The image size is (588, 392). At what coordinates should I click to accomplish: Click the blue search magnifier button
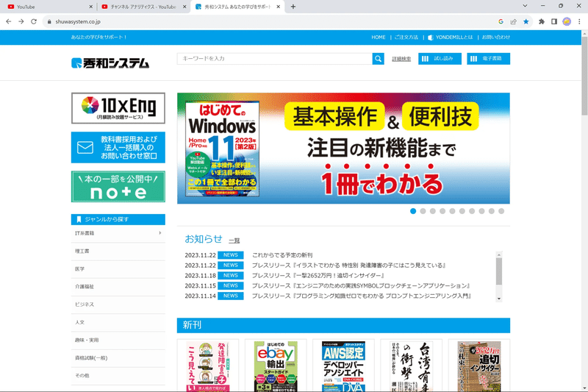pos(378,59)
